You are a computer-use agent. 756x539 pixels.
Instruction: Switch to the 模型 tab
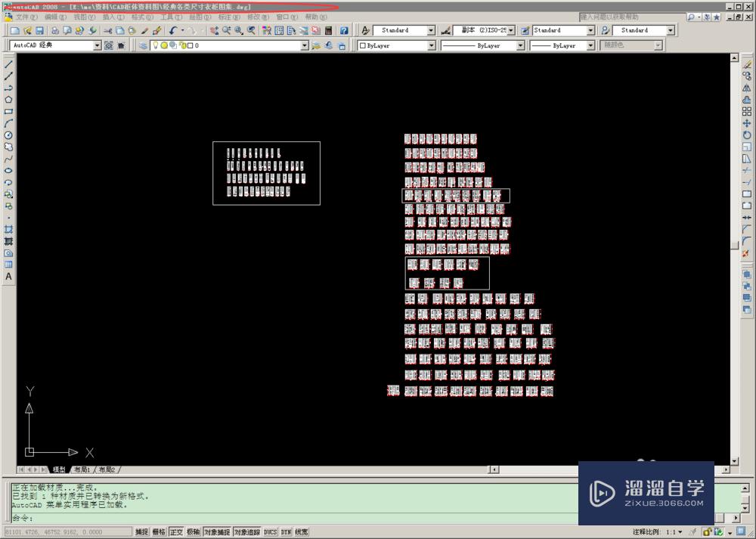[x=59, y=469]
